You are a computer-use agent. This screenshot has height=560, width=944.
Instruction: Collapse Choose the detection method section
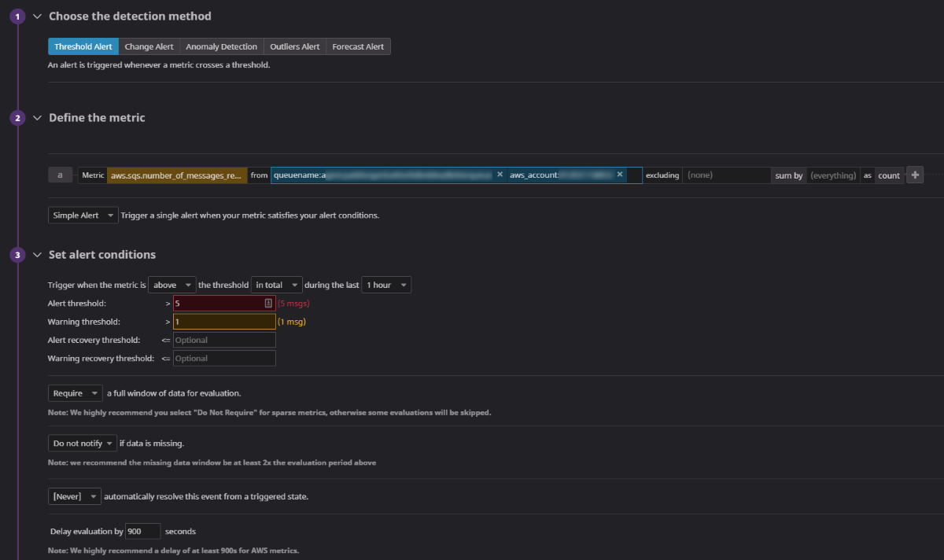point(37,17)
